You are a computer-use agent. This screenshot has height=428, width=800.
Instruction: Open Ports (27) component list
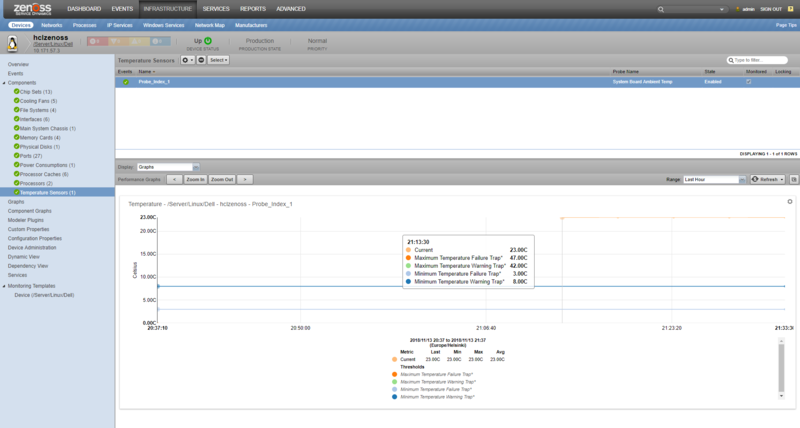(31, 156)
